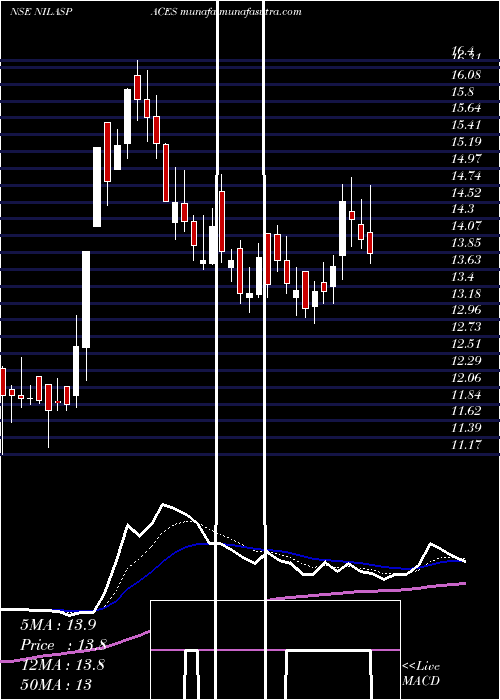Click the 14.07 price axis label
500x700 pixels.
point(466,226)
